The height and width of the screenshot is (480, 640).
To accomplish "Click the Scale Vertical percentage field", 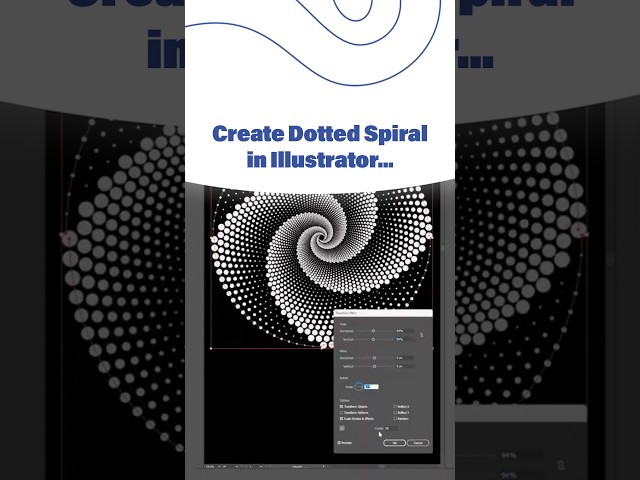I will coord(405,340).
